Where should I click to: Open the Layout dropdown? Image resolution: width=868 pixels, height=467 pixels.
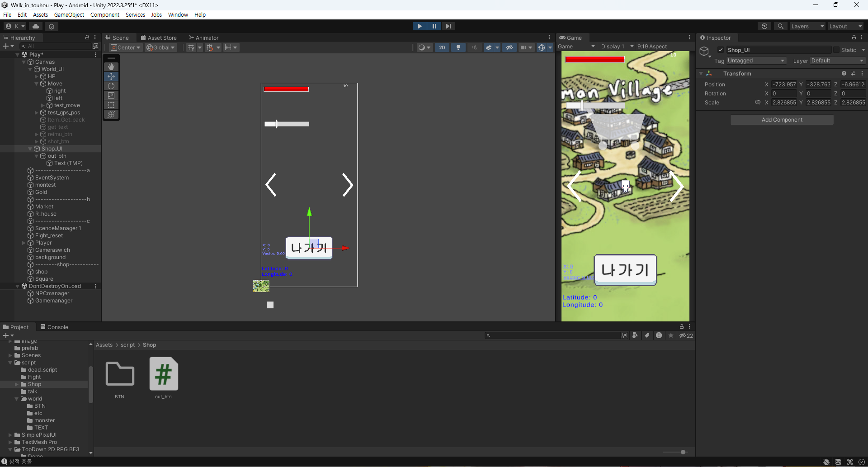846,26
